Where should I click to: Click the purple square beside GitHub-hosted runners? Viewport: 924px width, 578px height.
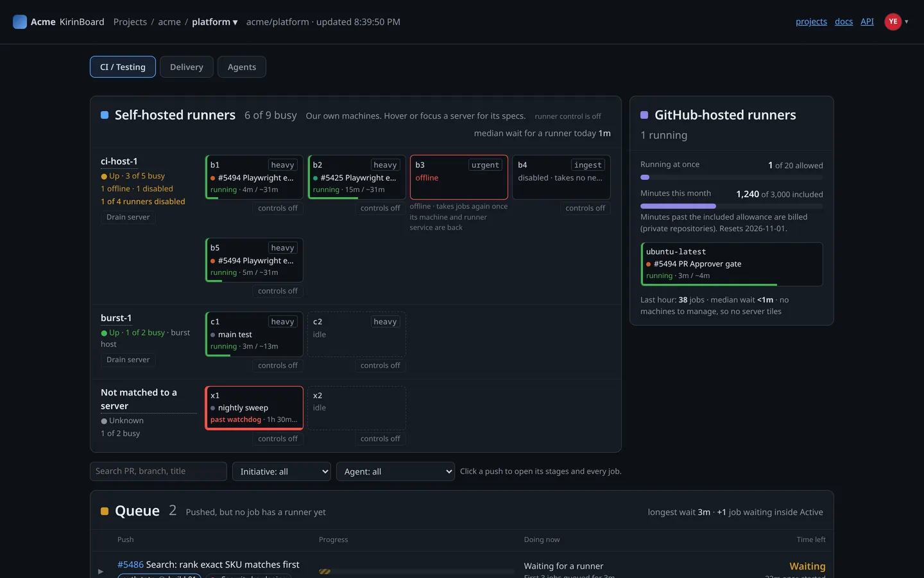644,115
